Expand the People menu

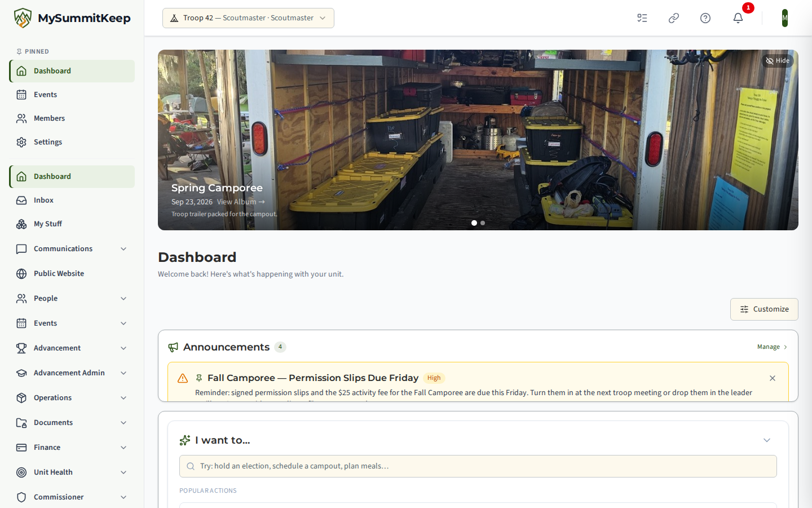coord(72,299)
